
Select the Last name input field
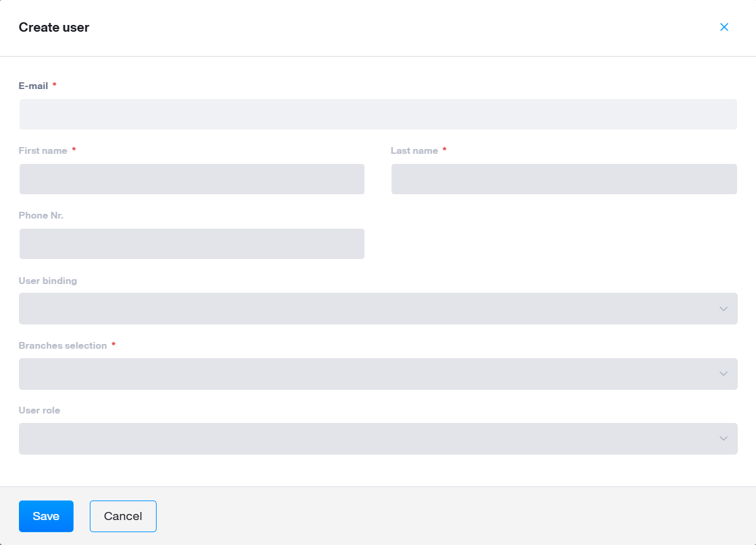(x=564, y=179)
